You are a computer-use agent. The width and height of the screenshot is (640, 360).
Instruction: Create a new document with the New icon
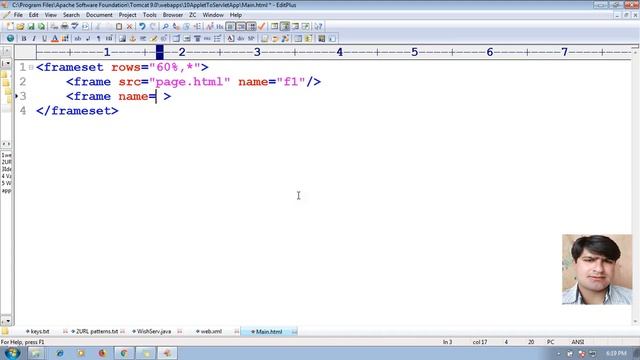point(10,27)
